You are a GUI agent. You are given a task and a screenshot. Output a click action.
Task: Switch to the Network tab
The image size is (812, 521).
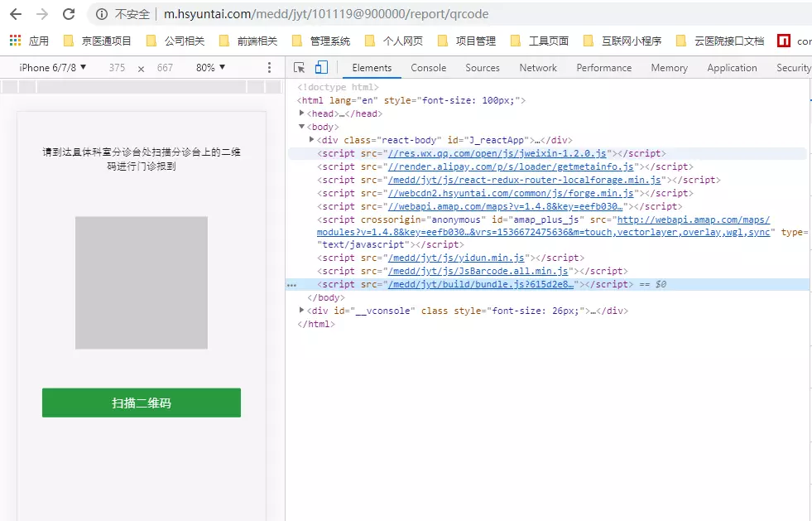click(538, 67)
